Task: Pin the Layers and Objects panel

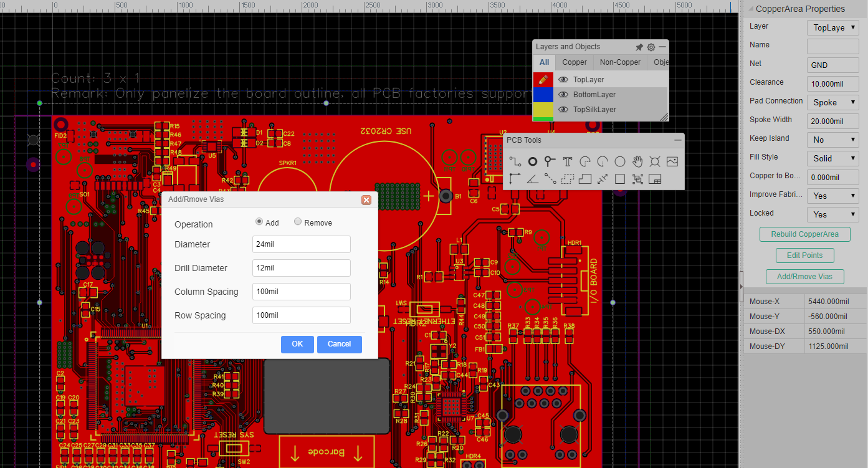Action: 639,47
